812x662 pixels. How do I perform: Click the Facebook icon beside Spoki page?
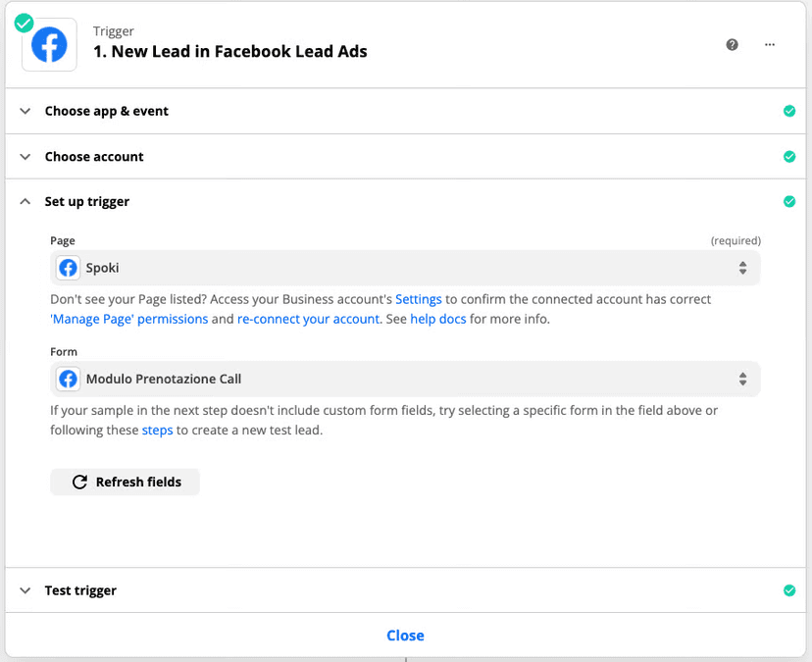click(68, 268)
